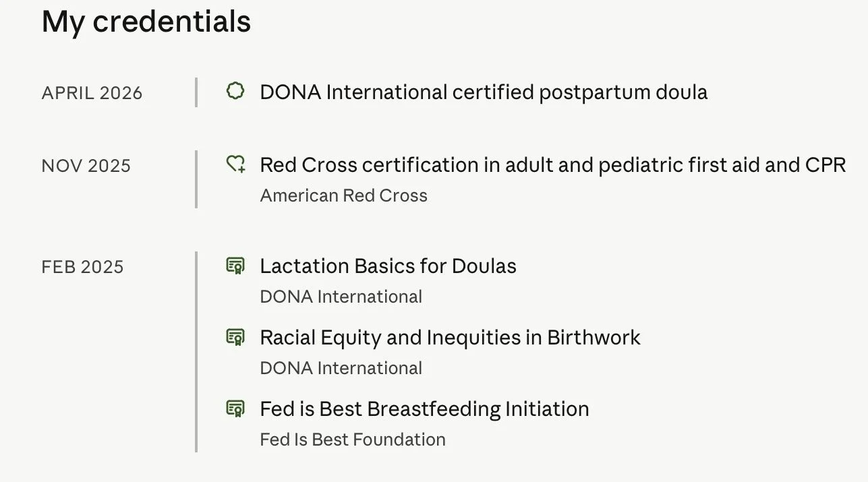The height and width of the screenshot is (482, 868).
Task: Click DONA International under Lactation Basics
Action: pyautogui.click(x=341, y=297)
